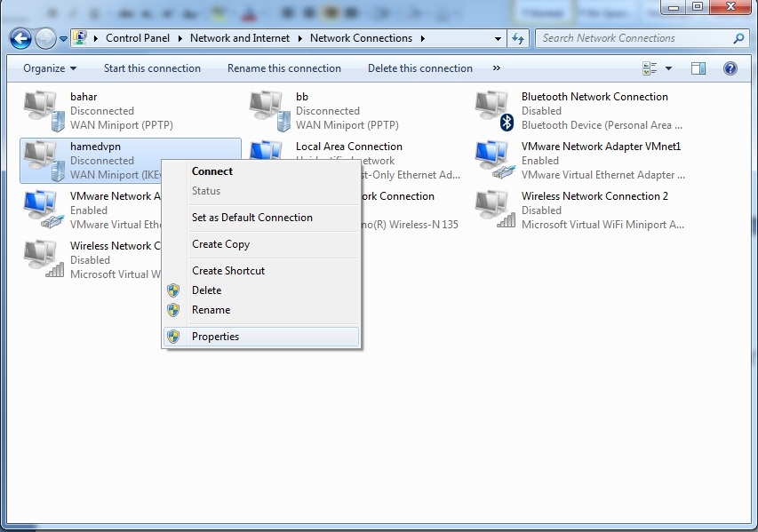
Task: Click 'Wireless Network Connection 2' text
Action: [594, 196]
